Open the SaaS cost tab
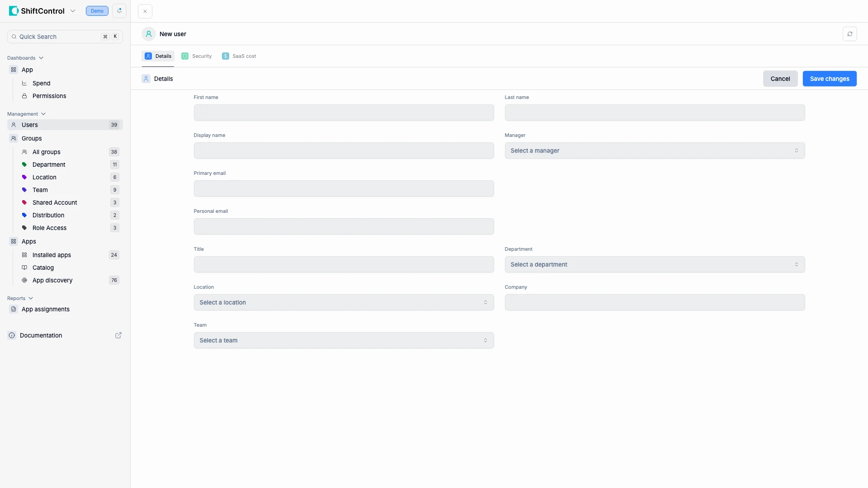Viewport: 868px width, 488px height. click(x=239, y=56)
